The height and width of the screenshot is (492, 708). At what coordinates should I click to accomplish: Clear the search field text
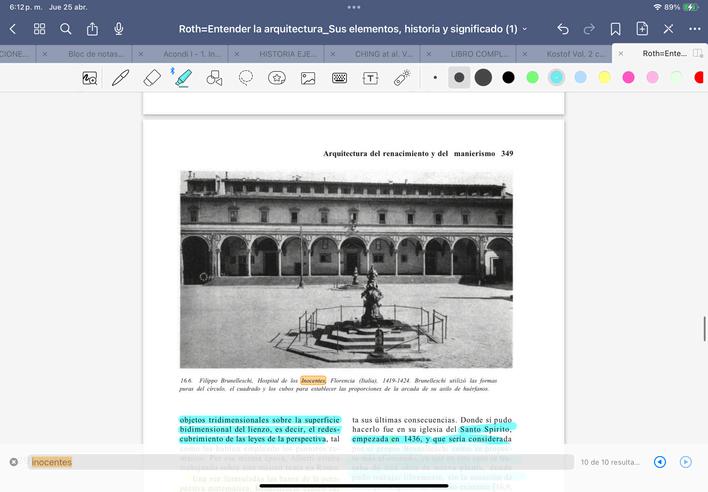pyautogui.click(x=14, y=462)
